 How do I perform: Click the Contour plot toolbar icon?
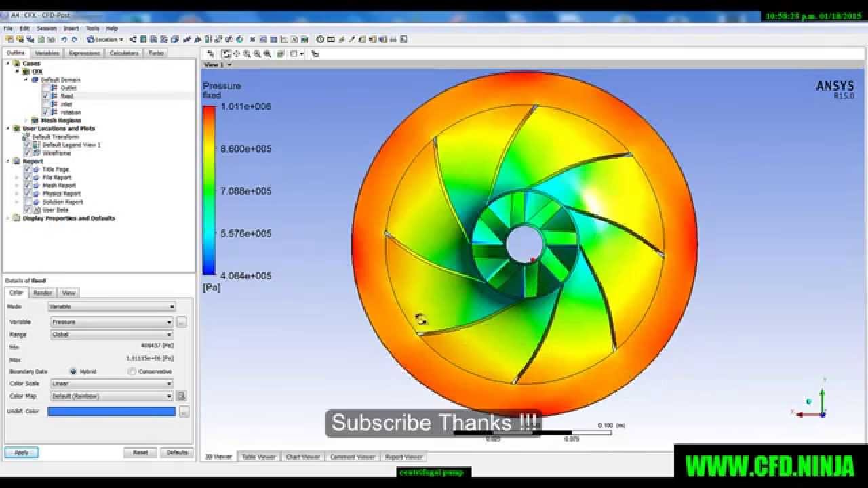tap(143, 39)
